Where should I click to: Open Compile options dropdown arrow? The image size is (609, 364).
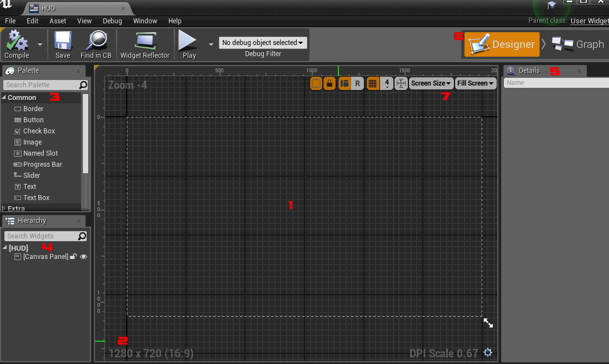point(40,44)
